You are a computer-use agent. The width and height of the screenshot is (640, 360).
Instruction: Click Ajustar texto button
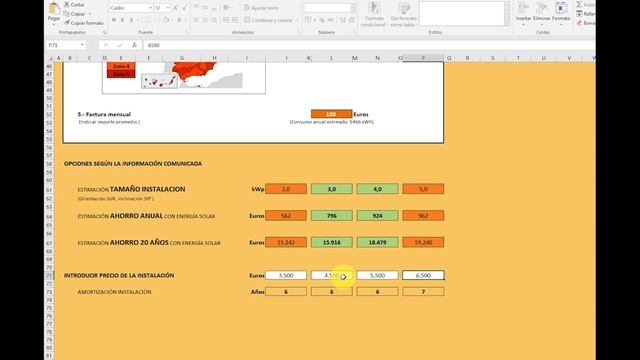[x=261, y=8]
